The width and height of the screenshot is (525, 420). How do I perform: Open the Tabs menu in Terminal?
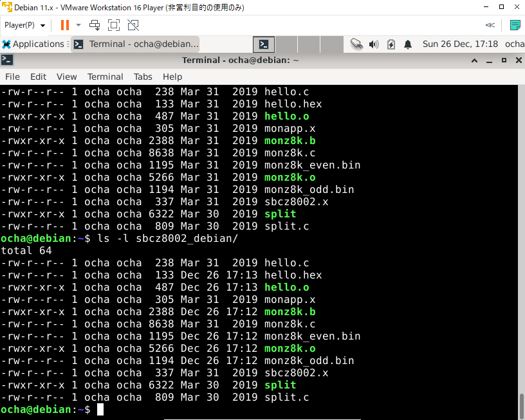coord(143,77)
